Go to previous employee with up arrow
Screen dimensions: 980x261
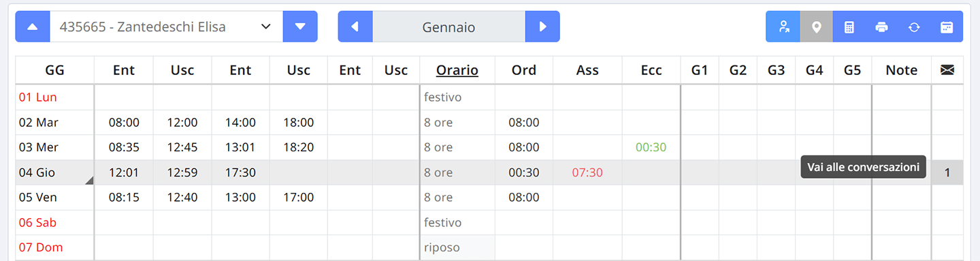[x=33, y=27]
